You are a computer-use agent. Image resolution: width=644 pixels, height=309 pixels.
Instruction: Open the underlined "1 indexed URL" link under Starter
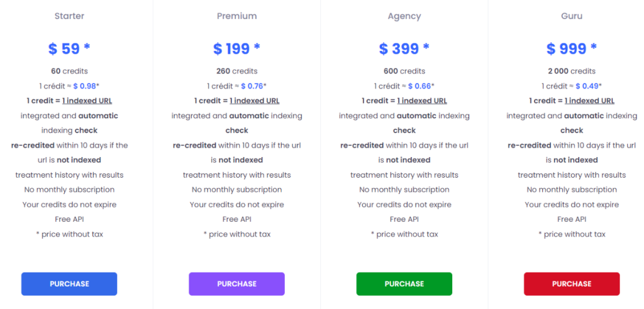[87, 100]
